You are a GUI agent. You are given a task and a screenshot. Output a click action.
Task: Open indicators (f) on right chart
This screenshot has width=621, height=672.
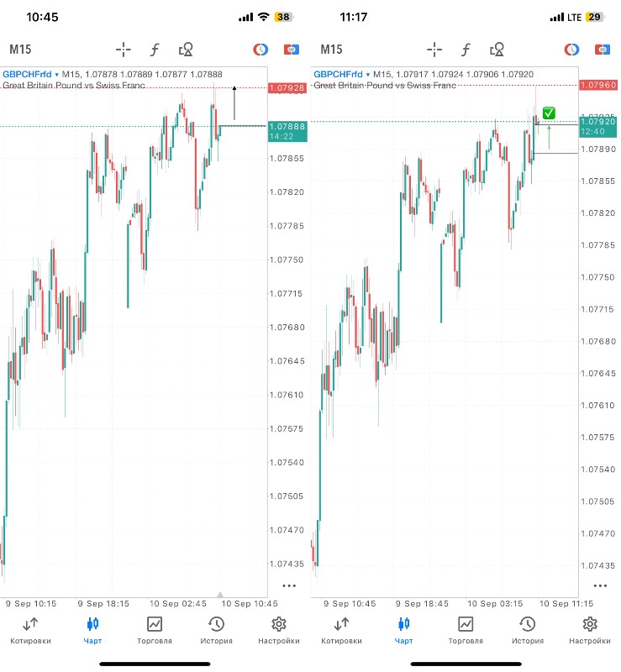tap(466, 50)
